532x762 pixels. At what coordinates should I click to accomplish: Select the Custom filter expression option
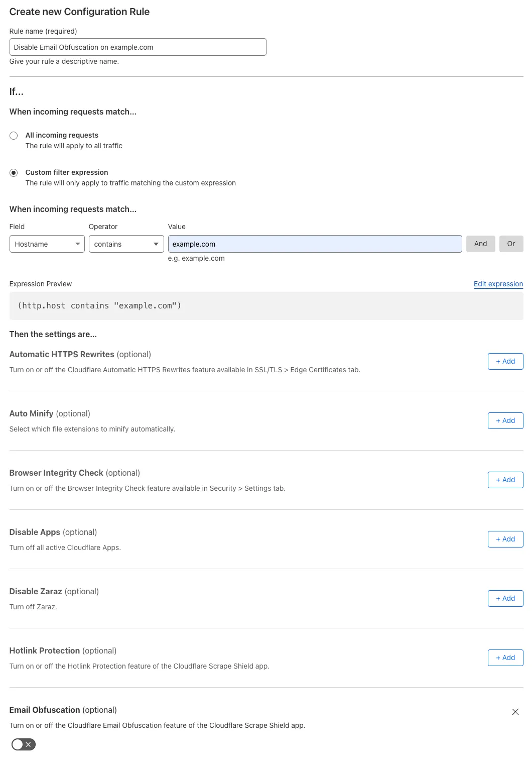coord(13,172)
